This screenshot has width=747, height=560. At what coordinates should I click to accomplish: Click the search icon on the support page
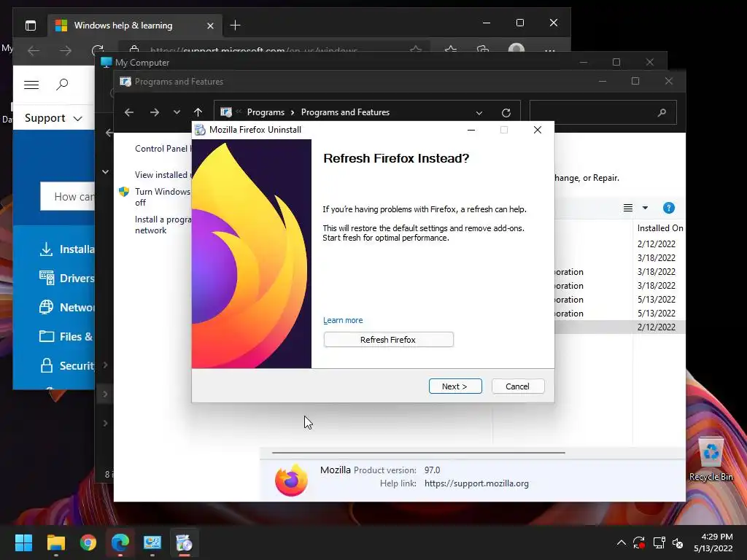pyautogui.click(x=62, y=85)
